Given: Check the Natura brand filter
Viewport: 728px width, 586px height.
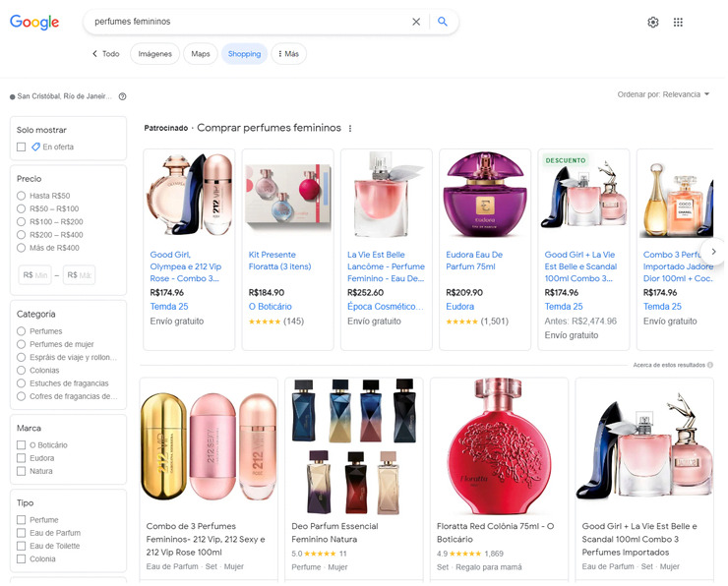Looking at the screenshot, I should coord(21,470).
